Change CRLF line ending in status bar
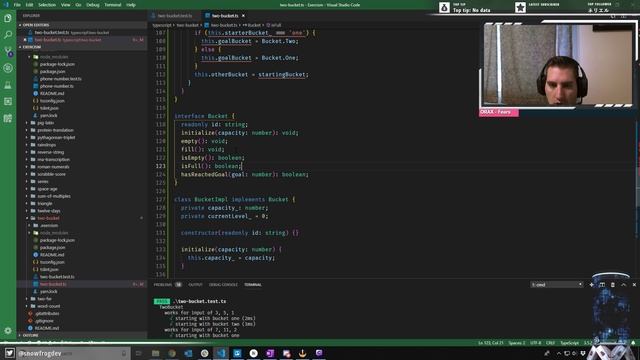The width and height of the screenshot is (640, 360). click(550, 343)
